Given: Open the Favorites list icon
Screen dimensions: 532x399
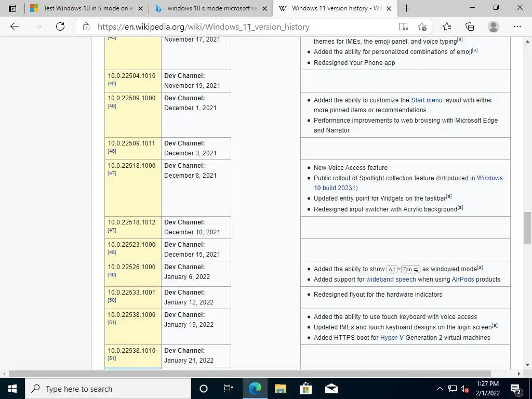Looking at the screenshot, I should [x=447, y=26].
